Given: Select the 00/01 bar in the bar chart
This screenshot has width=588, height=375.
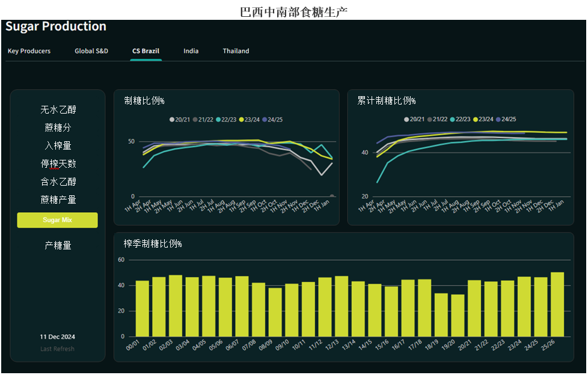Looking at the screenshot, I should tap(142, 308).
